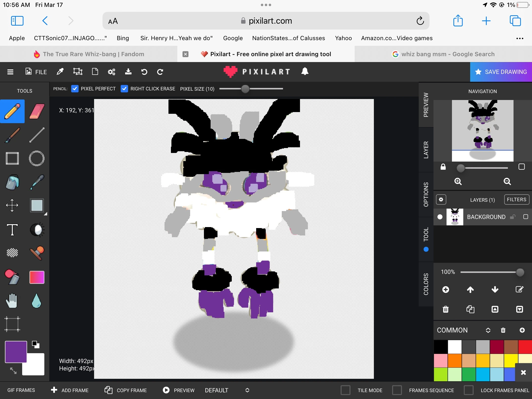Zoom in using navigation magnifier plus
This screenshot has width=532, height=399.
(x=458, y=182)
